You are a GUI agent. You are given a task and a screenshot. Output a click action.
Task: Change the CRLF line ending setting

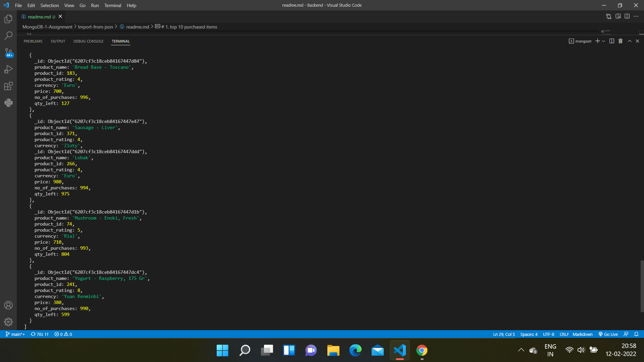coord(564,334)
